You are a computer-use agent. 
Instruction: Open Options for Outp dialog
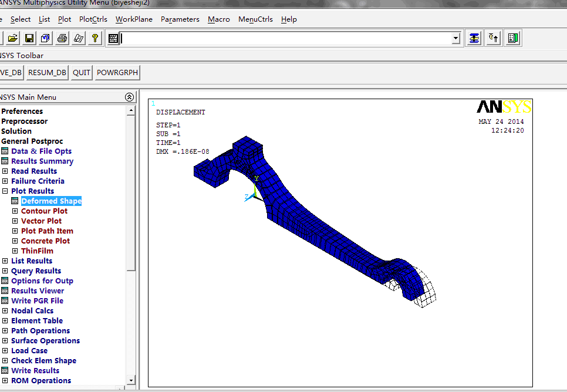tap(42, 281)
